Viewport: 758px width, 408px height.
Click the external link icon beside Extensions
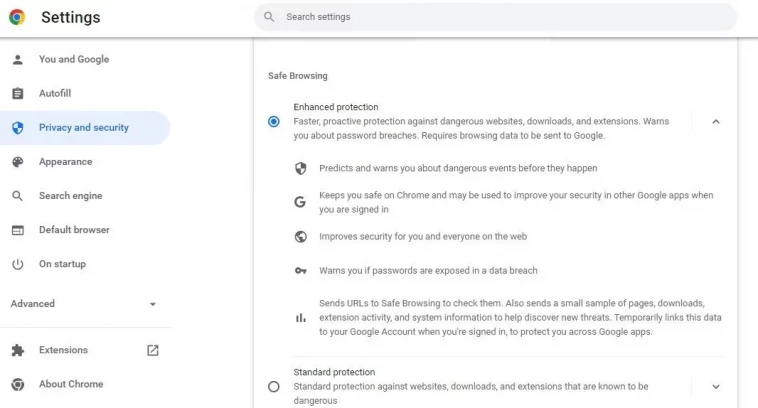click(153, 350)
